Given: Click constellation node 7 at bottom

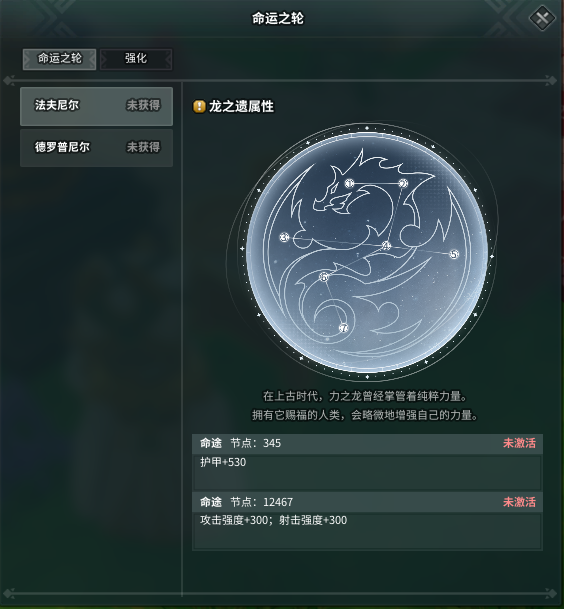Looking at the screenshot, I should (344, 328).
